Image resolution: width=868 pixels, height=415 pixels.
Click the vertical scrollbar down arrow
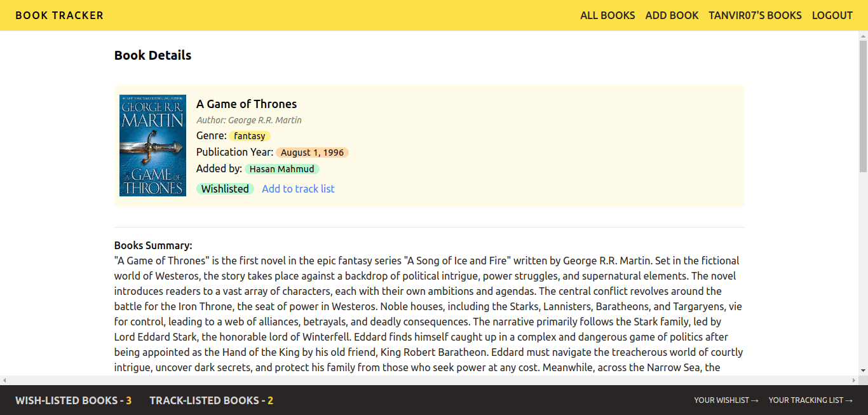[x=863, y=370]
